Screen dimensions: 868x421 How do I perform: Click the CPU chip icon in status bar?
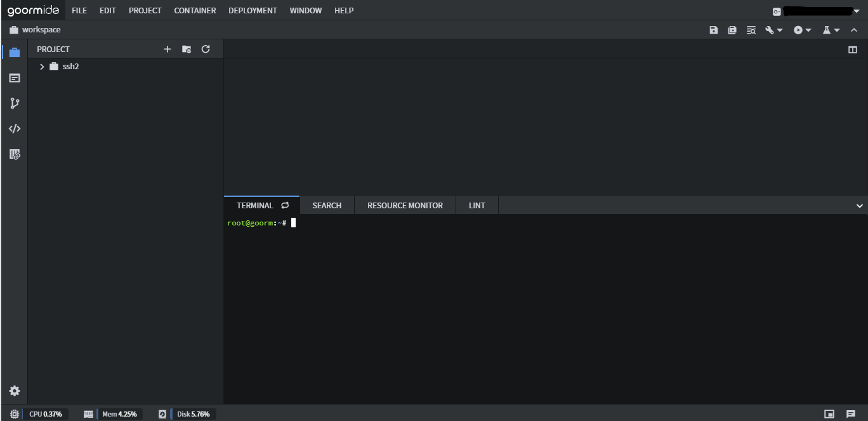(x=15, y=414)
